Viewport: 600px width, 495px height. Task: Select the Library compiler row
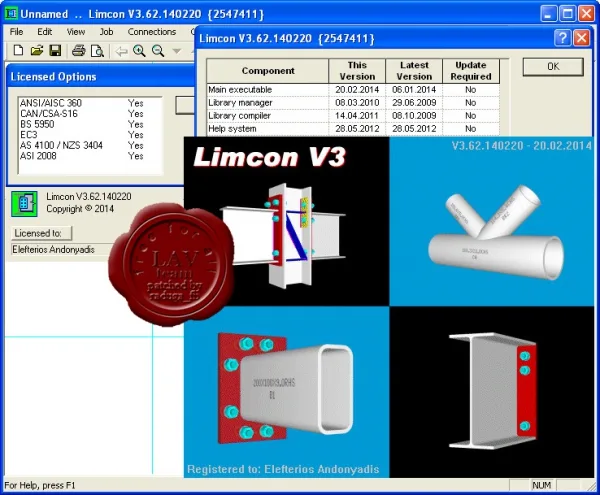pyautogui.click(x=353, y=116)
